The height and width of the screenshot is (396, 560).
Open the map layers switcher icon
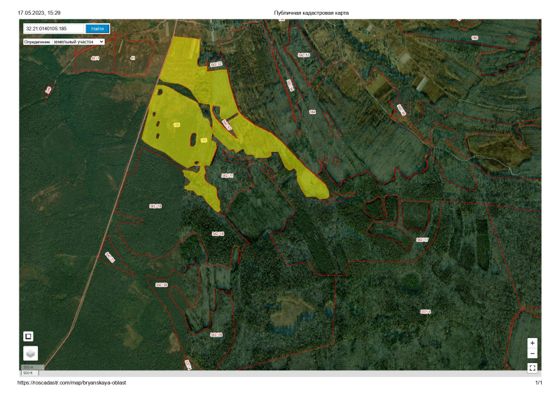[31, 353]
